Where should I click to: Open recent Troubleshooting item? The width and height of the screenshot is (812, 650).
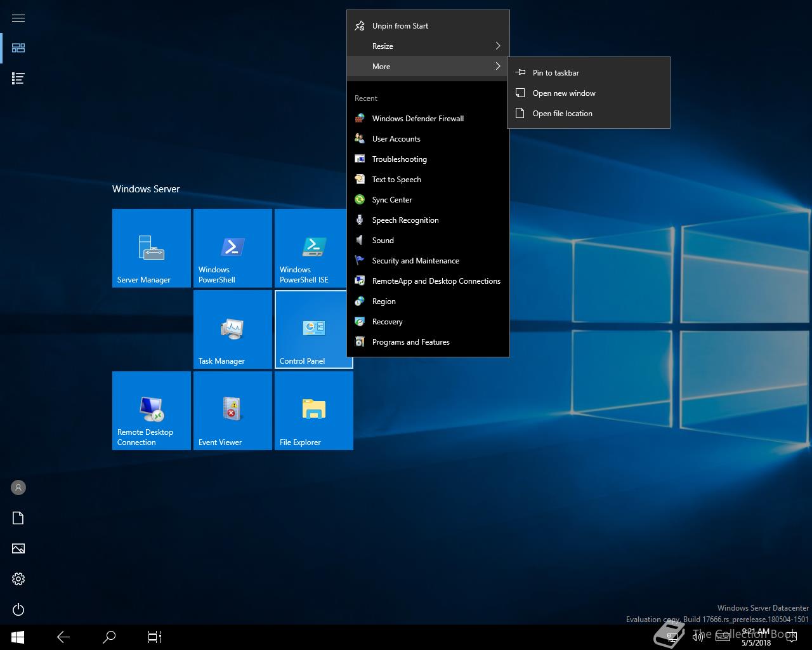(428, 159)
